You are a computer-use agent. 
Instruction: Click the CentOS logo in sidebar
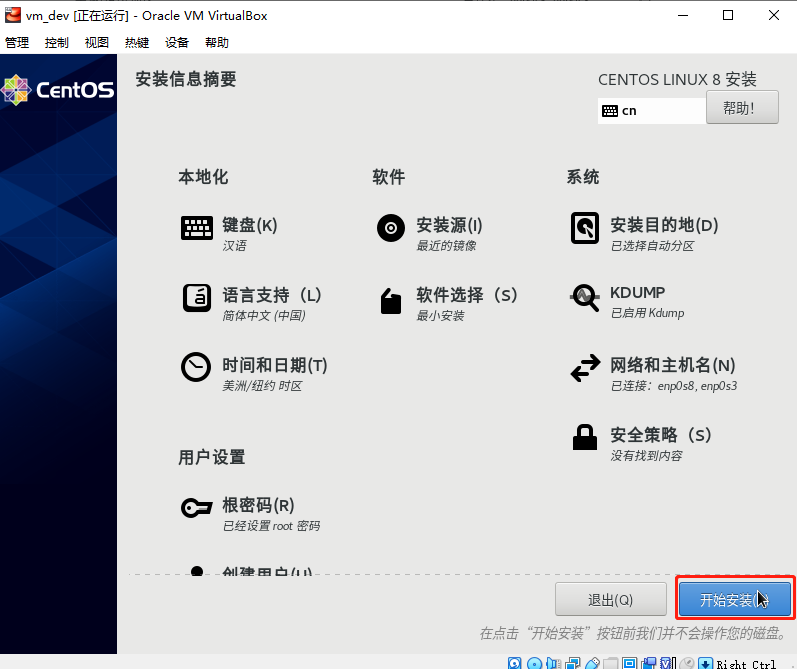pyautogui.click(x=57, y=90)
